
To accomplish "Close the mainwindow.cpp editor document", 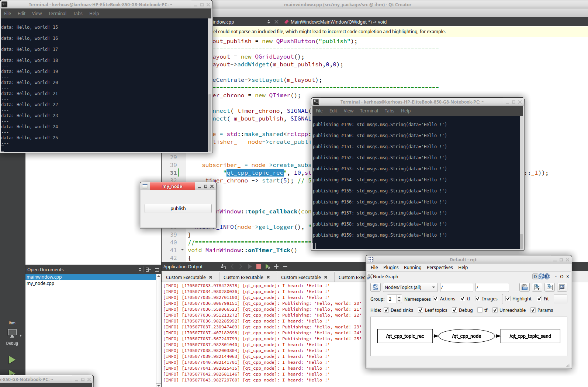I will coord(276,22).
